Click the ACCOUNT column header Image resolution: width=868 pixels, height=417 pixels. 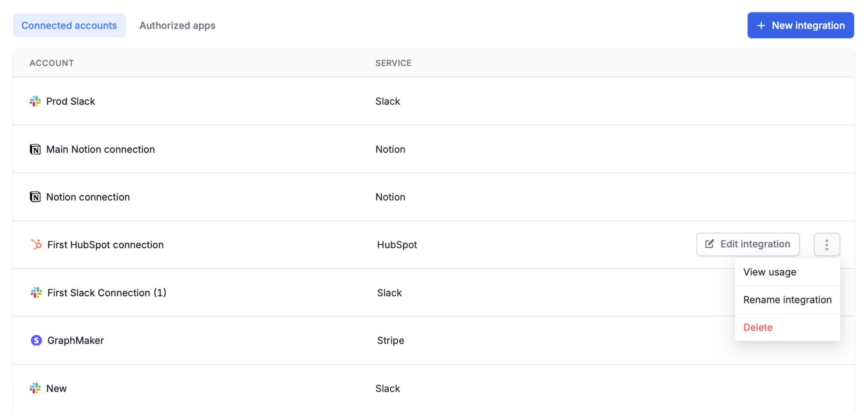(51, 63)
